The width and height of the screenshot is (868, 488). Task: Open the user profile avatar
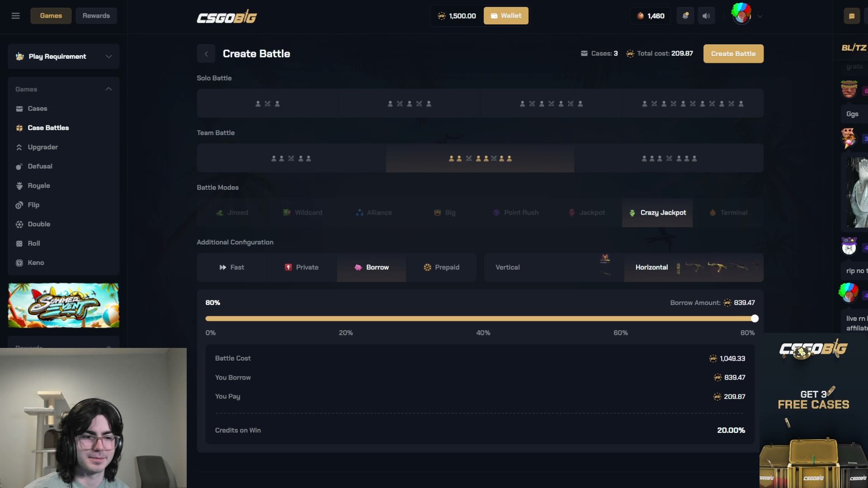pos(741,14)
